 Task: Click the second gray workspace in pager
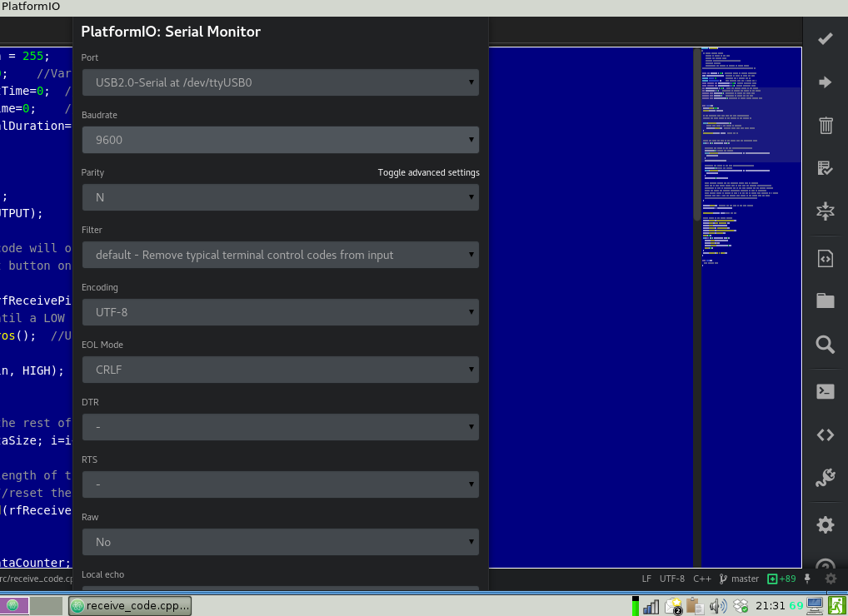pyautogui.click(x=46, y=606)
